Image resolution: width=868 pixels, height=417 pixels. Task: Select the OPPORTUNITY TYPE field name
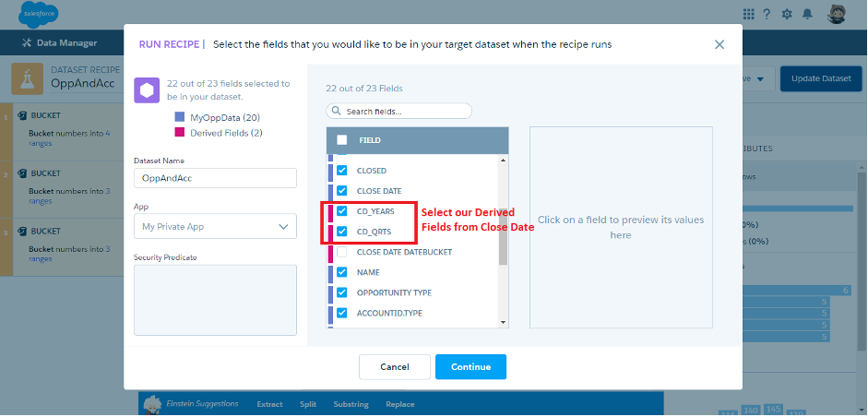pos(394,292)
